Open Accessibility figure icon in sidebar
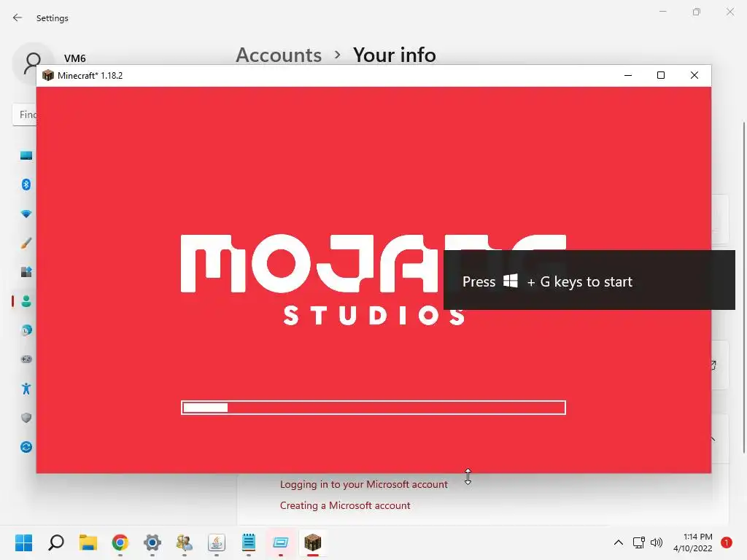The image size is (747, 560). point(26,389)
